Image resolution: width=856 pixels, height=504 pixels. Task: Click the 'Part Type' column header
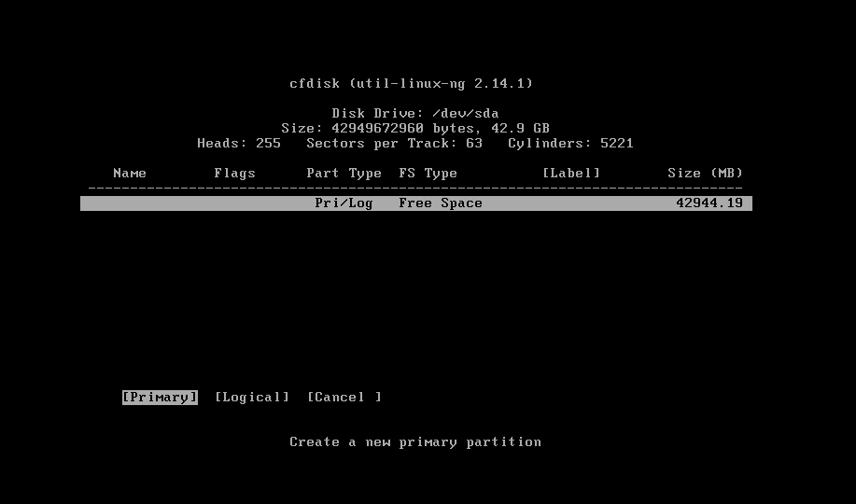344,173
